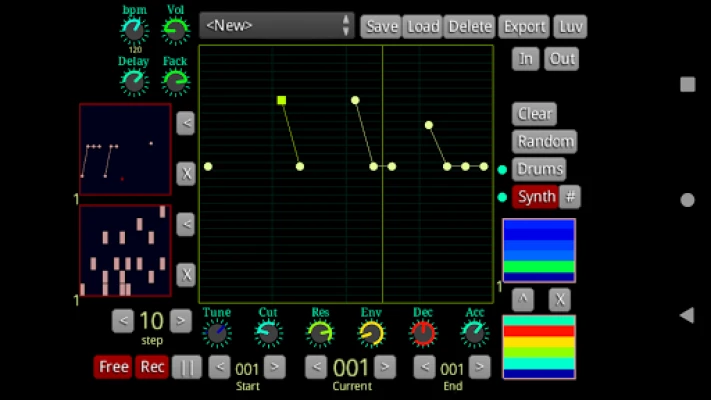Click the Random pattern button
The height and width of the screenshot is (400, 711).
tap(546, 142)
